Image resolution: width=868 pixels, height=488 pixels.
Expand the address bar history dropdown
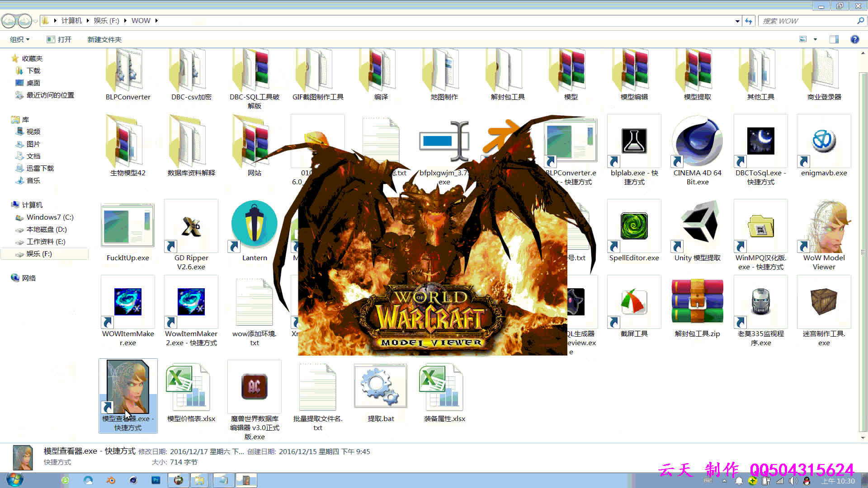click(x=737, y=21)
